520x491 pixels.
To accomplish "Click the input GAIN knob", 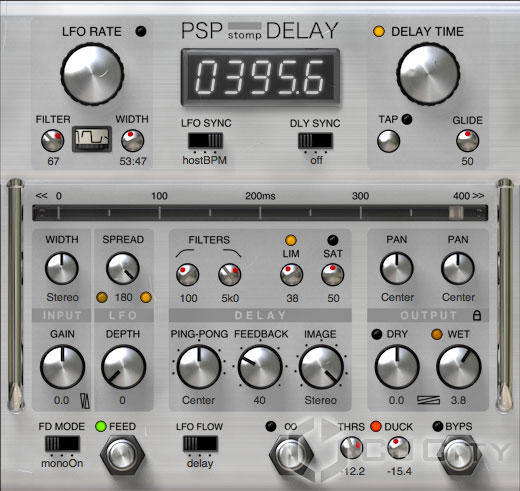I will coord(62,367).
